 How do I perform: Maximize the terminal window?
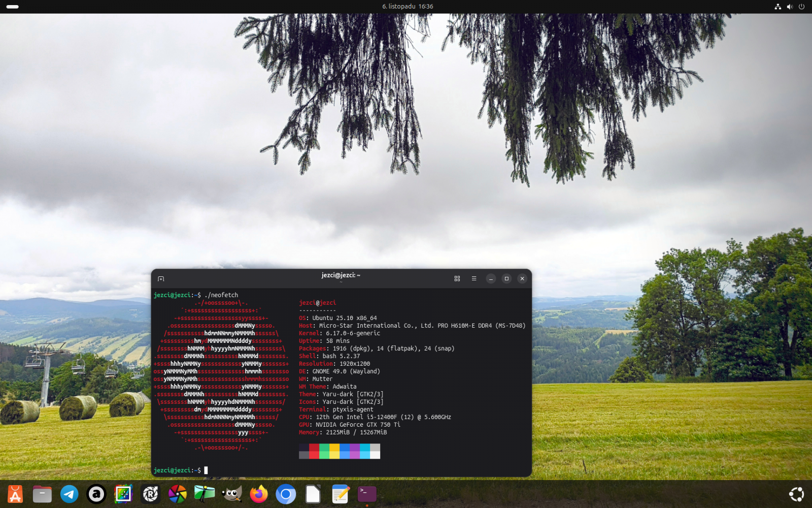click(506, 279)
